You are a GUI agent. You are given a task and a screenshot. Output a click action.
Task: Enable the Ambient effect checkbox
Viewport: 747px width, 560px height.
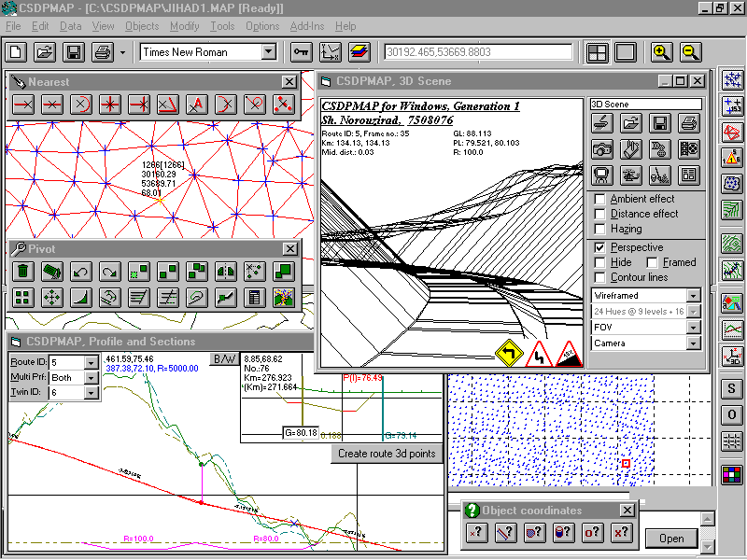600,199
